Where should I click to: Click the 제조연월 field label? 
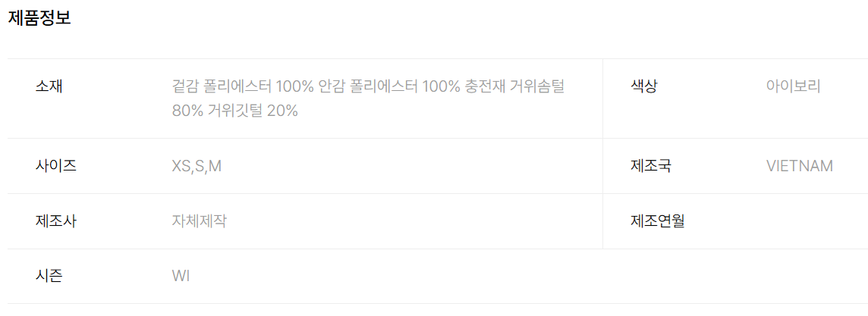[657, 221]
